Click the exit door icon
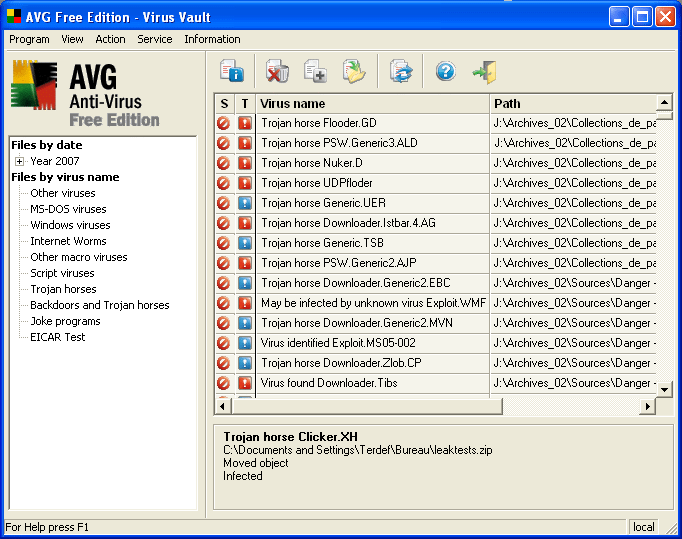 click(x=485, y=72)
